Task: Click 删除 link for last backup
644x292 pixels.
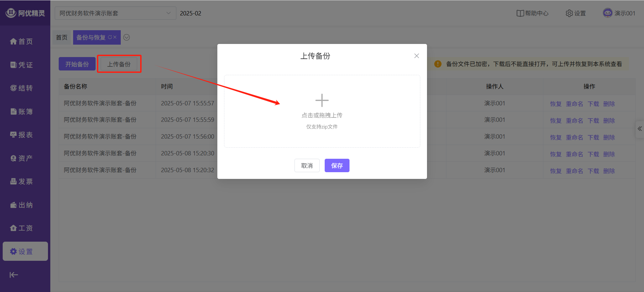Action: tap(609, 171)
